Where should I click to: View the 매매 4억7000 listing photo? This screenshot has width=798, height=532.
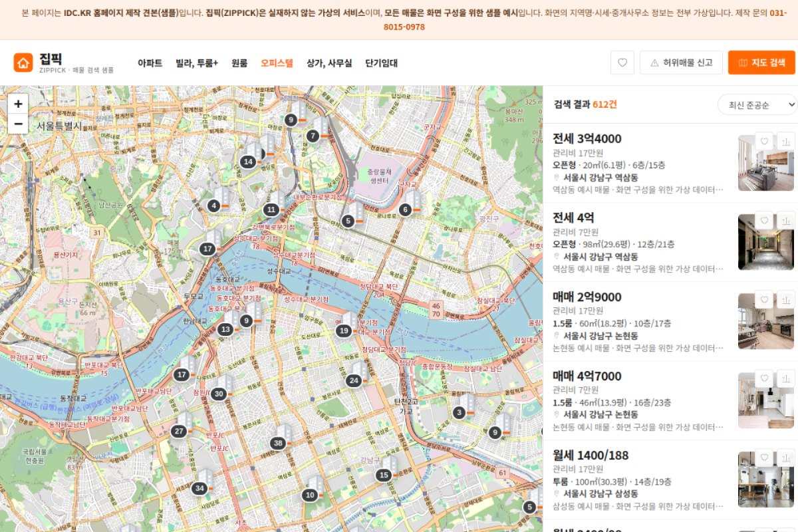[766, 400]
